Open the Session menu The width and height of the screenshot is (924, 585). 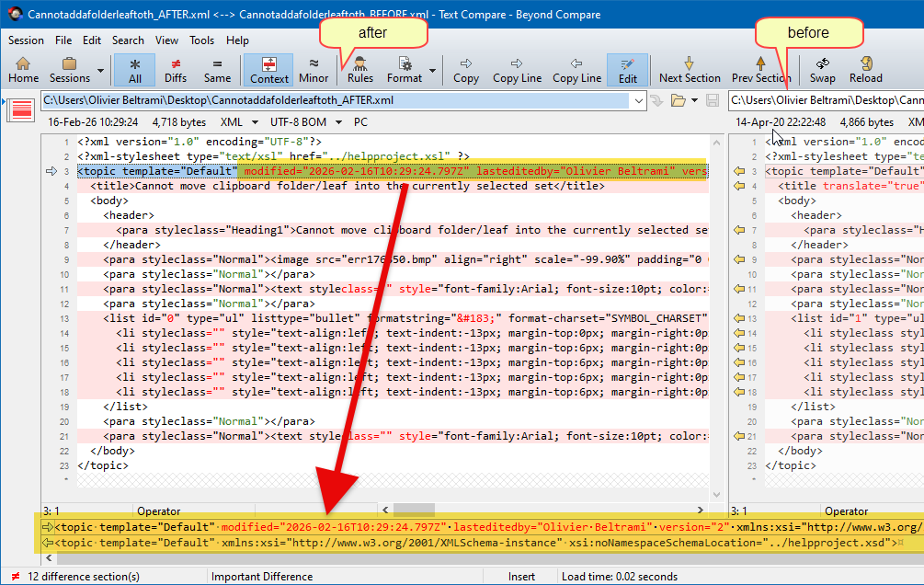tap(26, 40)
